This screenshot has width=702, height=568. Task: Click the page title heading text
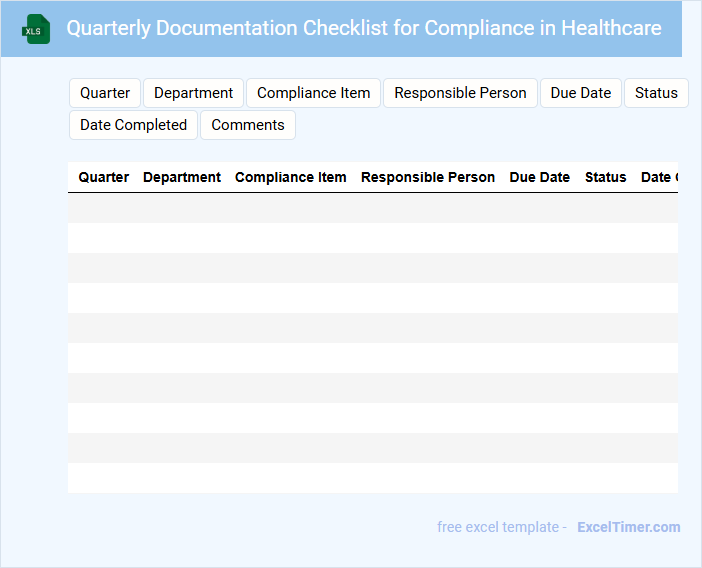coord(364,28)
